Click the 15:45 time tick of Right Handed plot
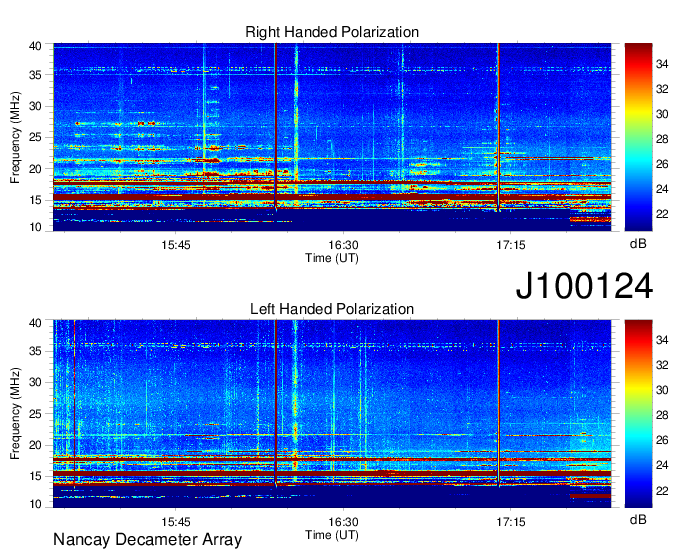This screenshot has height=552, width=680. click(176, 245)
